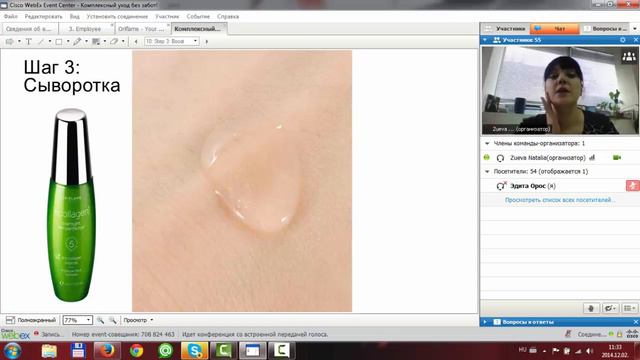Open the rectangle tool options arrow
The height and width of the screenshot is (360, 640).
pyautogui.click(x=68, y=41)
